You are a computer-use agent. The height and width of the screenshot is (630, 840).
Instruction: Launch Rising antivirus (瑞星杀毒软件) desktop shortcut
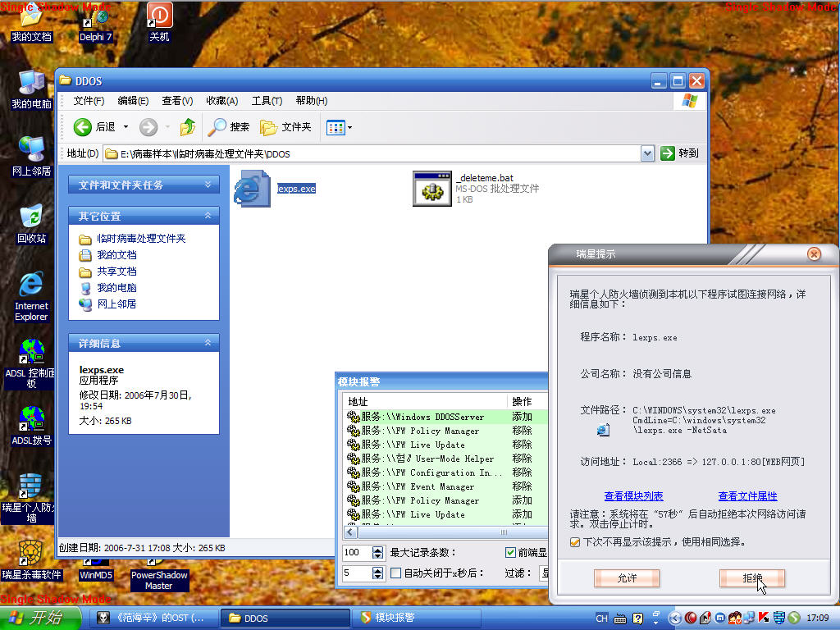31,561
